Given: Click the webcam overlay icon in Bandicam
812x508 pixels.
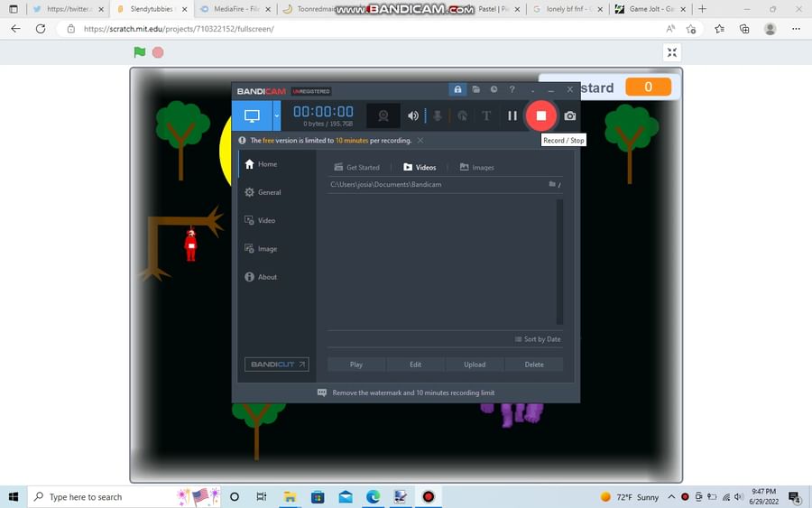Looking at the screenshot, I should [x=383, y=115].
